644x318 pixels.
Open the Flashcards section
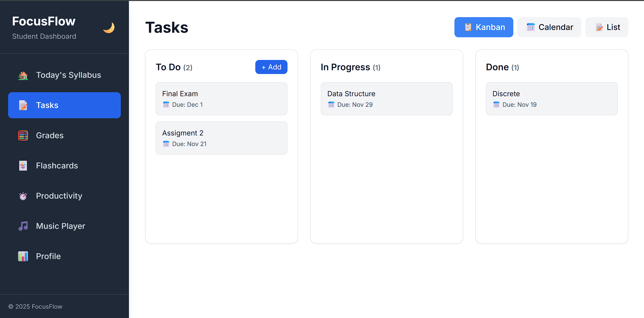(57, 166)
